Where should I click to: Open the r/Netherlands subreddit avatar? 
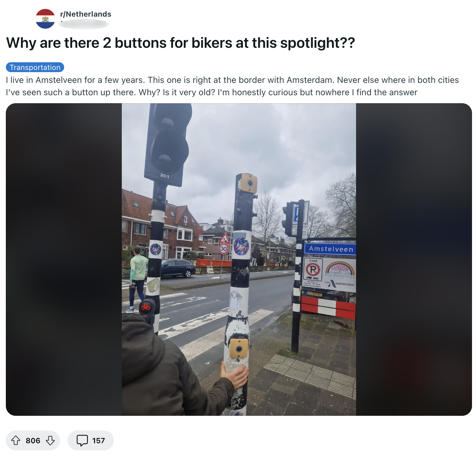[45, 19]
